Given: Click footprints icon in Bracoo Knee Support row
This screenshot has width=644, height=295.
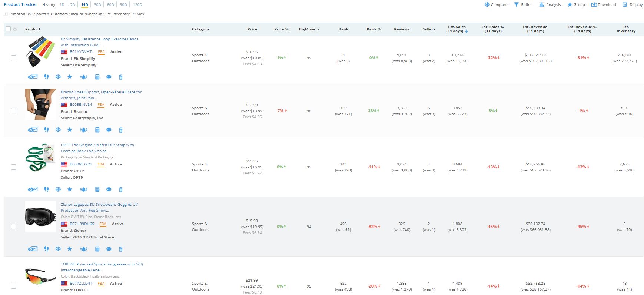Looking at the screenshot, I should [46, 130].
